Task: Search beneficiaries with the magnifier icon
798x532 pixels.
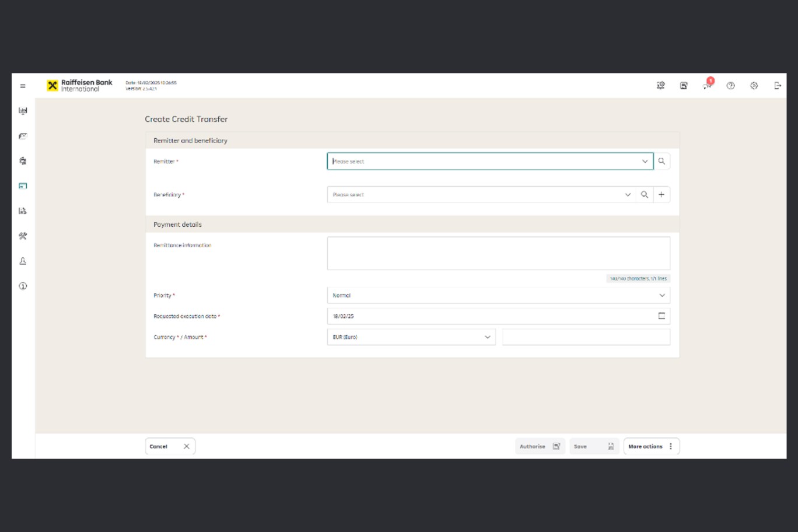Action: click(x=645, y=195)
